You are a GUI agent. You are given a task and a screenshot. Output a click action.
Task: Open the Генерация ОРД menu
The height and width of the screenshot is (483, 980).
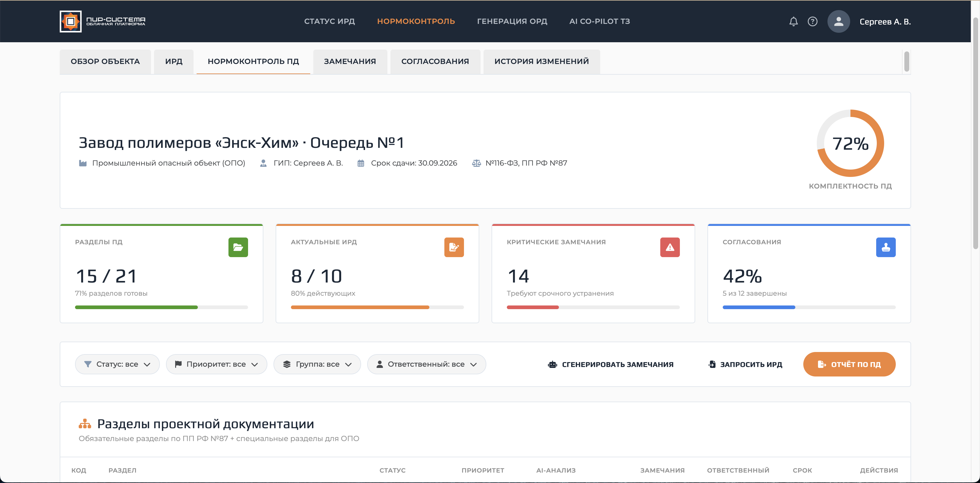[512, 21]
